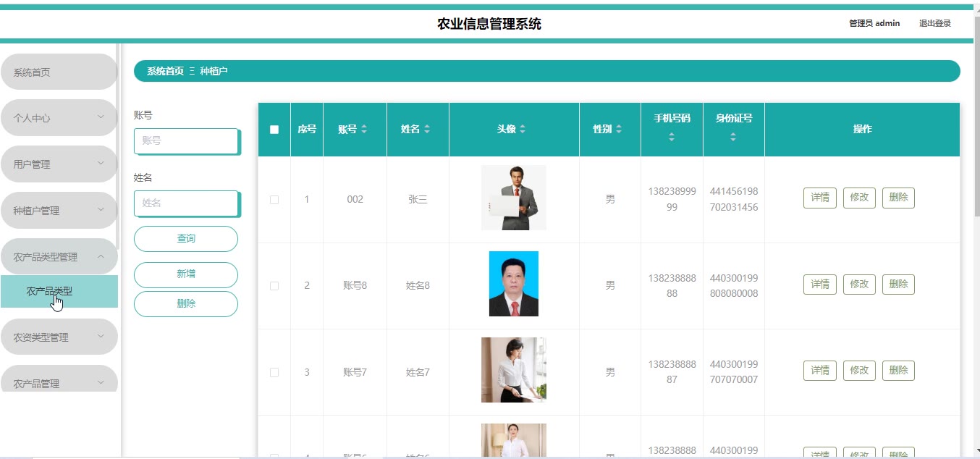This screenshot has width=980, height=459.
Task: Click the 农业信息管理系统 title
Action: click(489, 24)
